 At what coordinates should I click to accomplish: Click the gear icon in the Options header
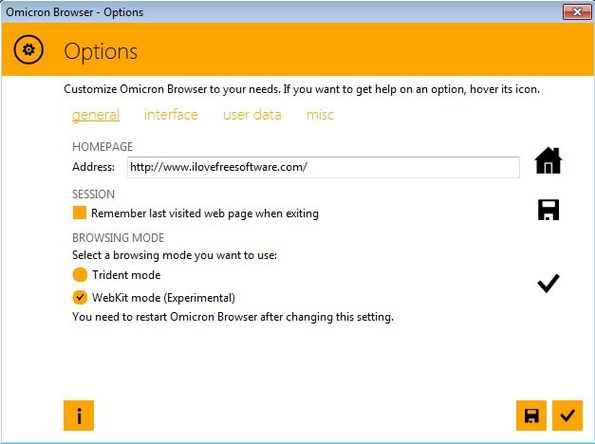pos(28,49)
